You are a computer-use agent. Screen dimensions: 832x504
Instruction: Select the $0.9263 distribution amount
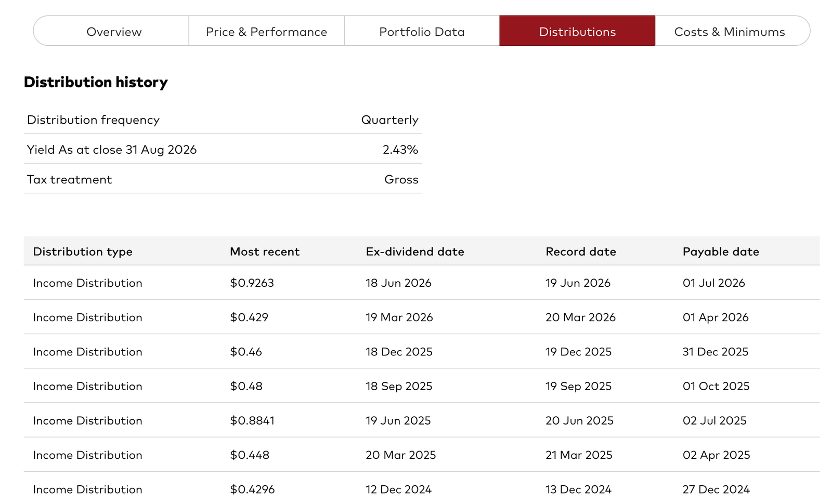[x=252, y=283]
